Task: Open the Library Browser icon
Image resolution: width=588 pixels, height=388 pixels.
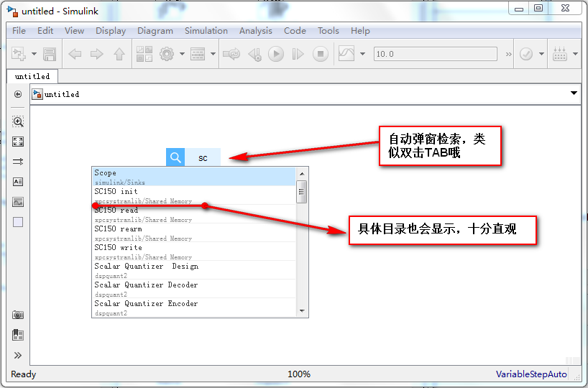Action: 144,54
